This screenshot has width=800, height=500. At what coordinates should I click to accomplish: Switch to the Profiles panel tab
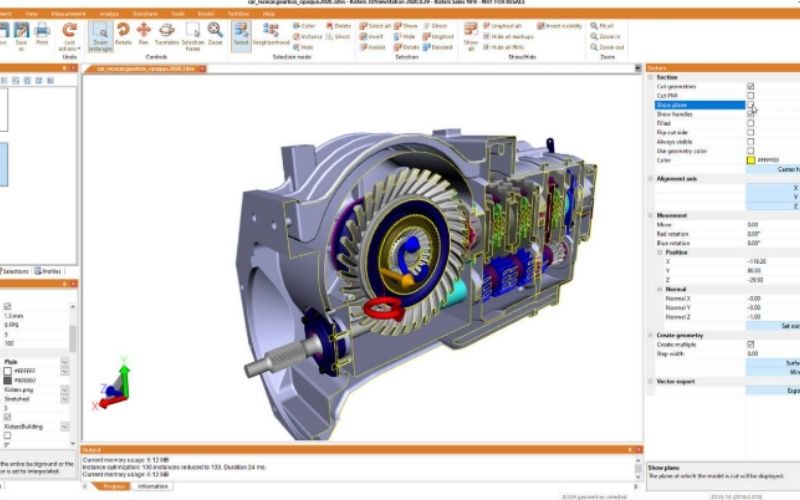(48, 271)
